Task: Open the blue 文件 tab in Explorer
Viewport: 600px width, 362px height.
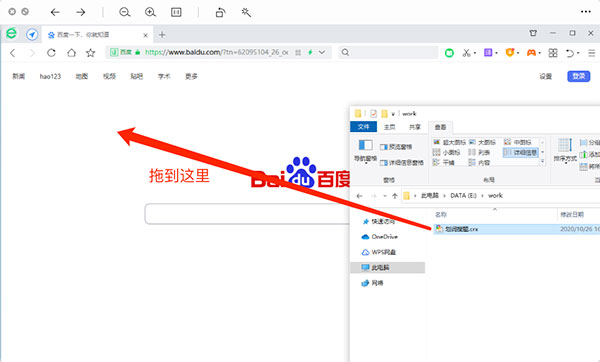Action: [x=364, y=127]
